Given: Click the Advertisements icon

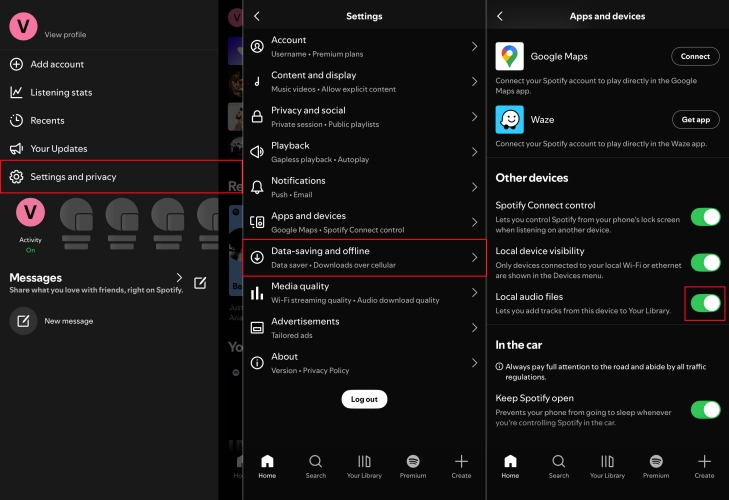Looking at the screenshot, I should [x=257, y=328].
